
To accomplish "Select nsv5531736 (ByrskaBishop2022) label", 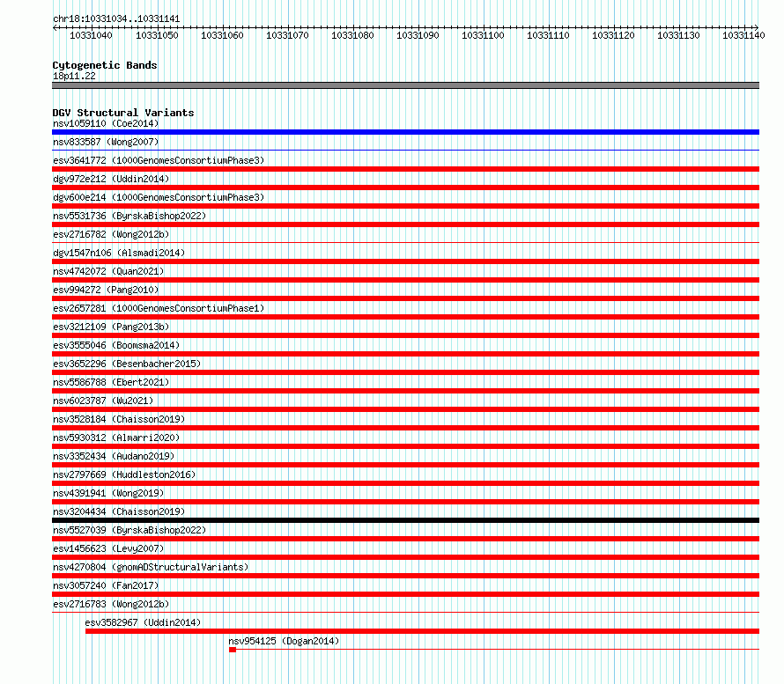I will 129,216.
